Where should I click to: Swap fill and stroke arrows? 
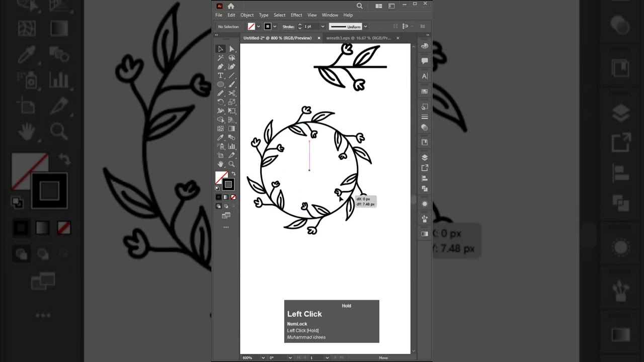point(233,173)
